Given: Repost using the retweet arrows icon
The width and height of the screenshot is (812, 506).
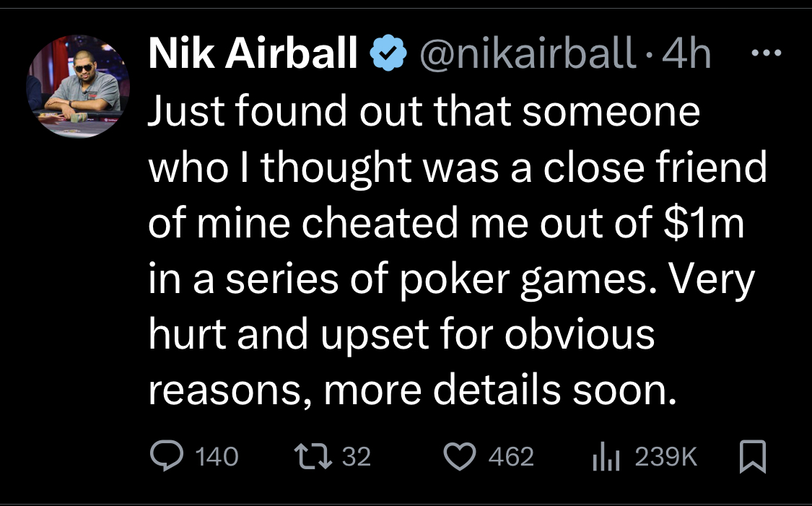Looking at the screenshot, I should 313,456.
